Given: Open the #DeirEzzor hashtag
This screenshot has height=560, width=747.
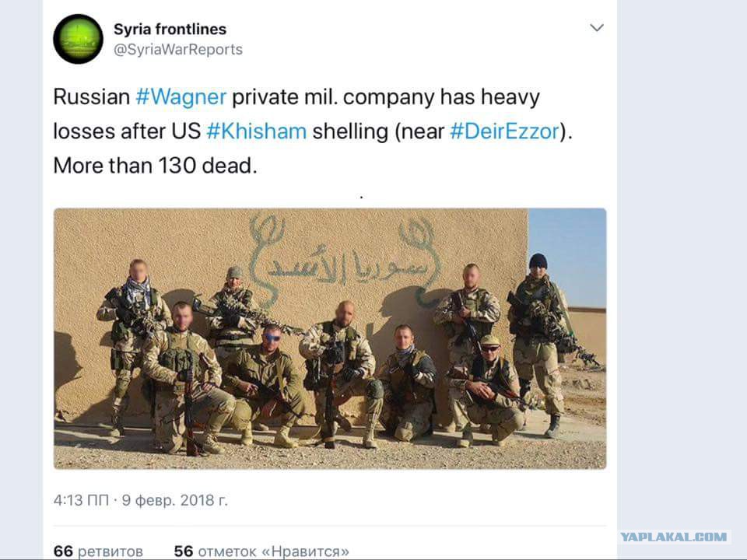Looking at the screenshot, I should coord(504,131).
